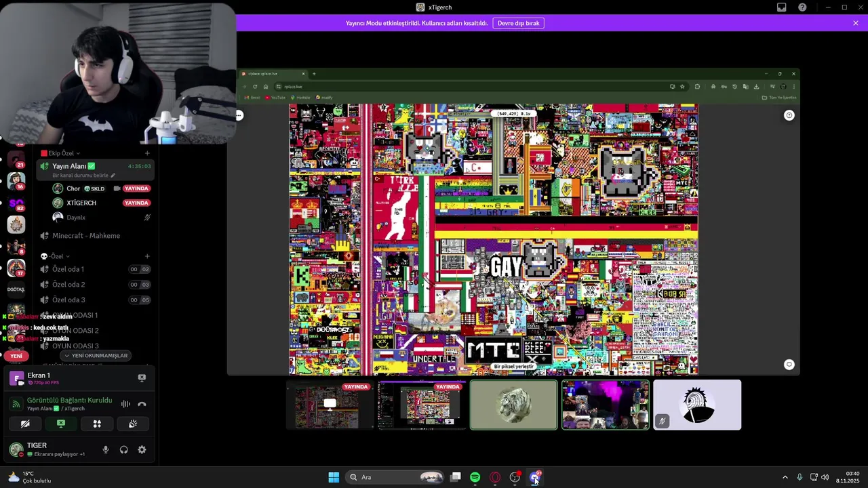Open the rplace help icon at top right
This screenshot has width=868, height=488.
tap(789, 115)
